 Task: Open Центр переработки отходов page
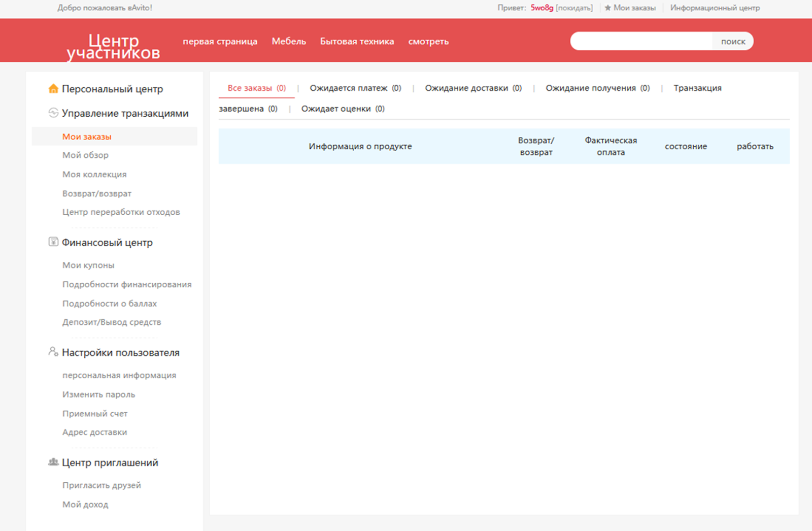(121, 212)
